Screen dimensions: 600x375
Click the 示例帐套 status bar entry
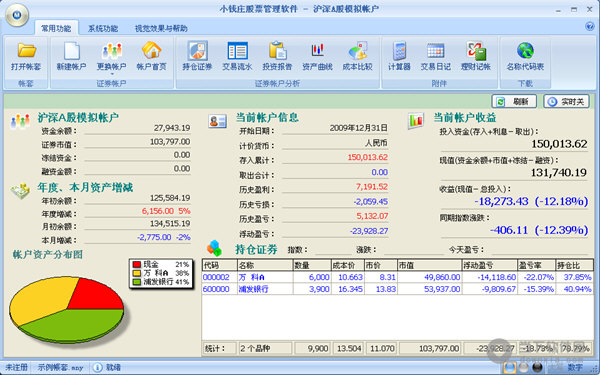click(x=60, y=367)
